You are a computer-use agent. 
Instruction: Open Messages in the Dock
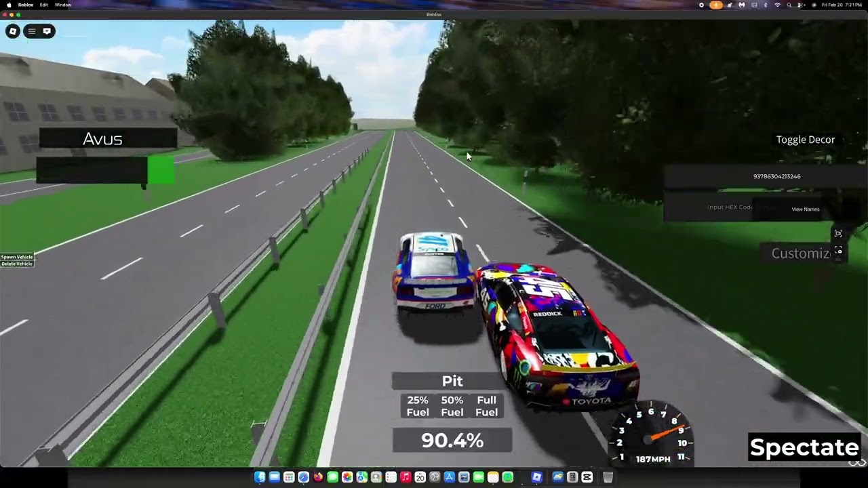pos(332,477)
